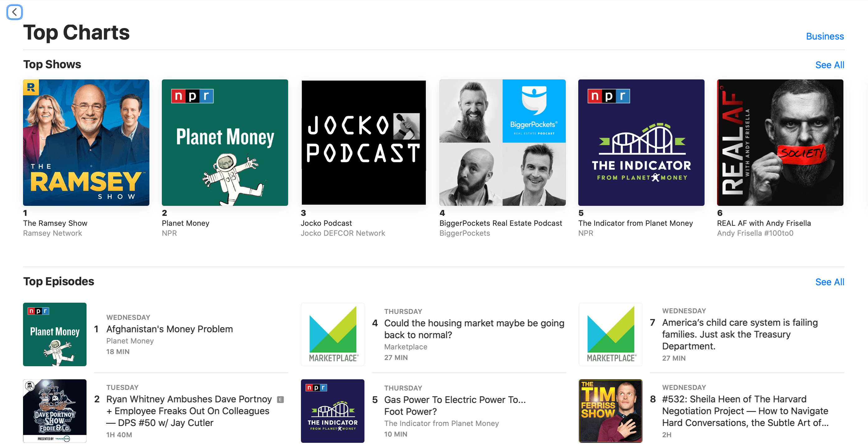This screenshot has height=445, width=868.
Task: Click 'Planet Money' title under show 2
Action: pyautogui.click(x=186, y=223)
